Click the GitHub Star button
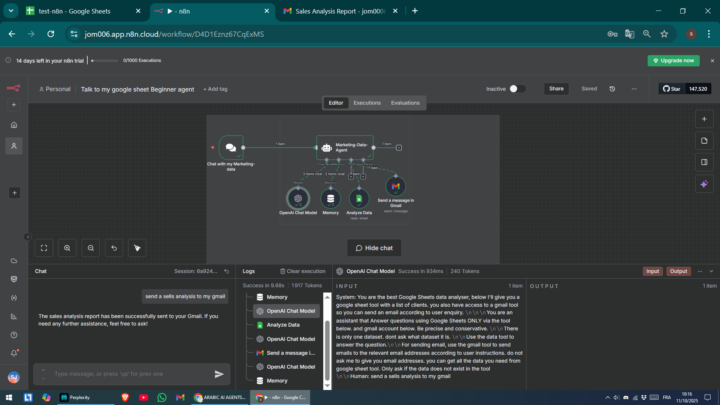Image resolution: width=720 pixels, height=405 pixels. (671, 89)
